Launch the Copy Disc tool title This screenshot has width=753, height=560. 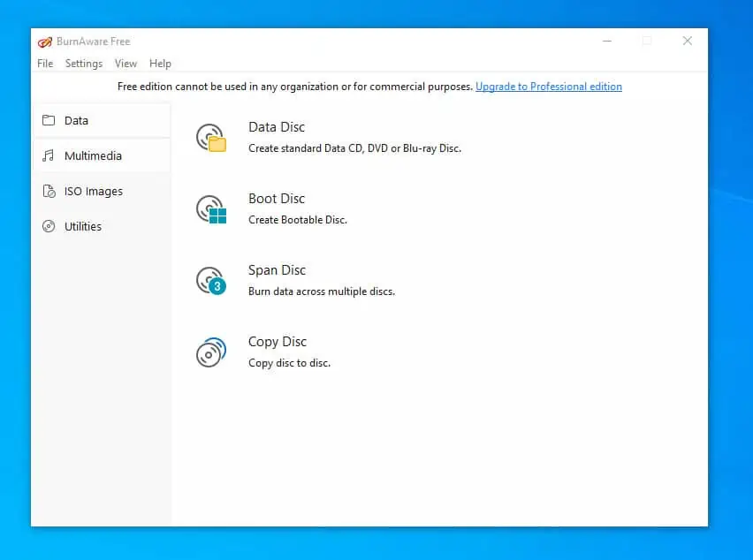pos(278,342)
